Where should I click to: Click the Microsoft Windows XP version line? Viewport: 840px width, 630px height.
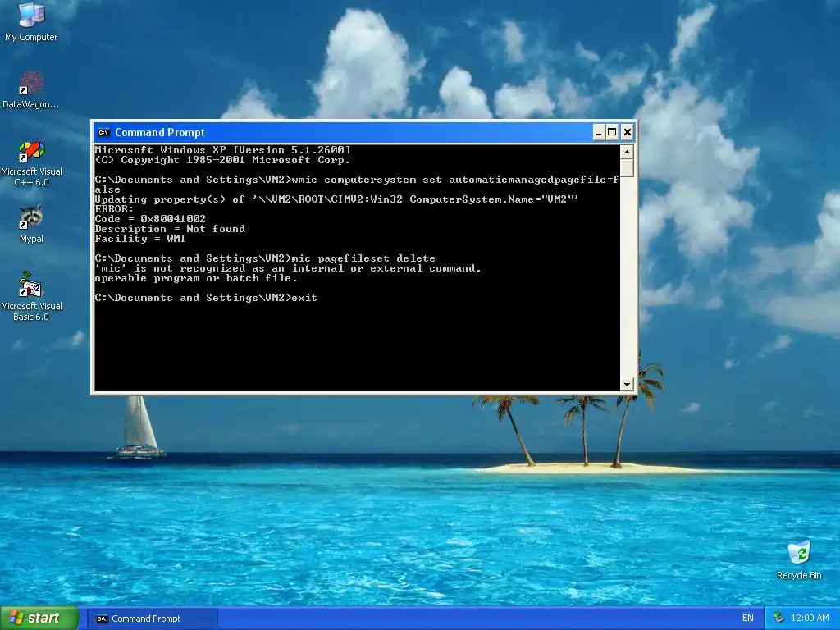pos(222,150)
